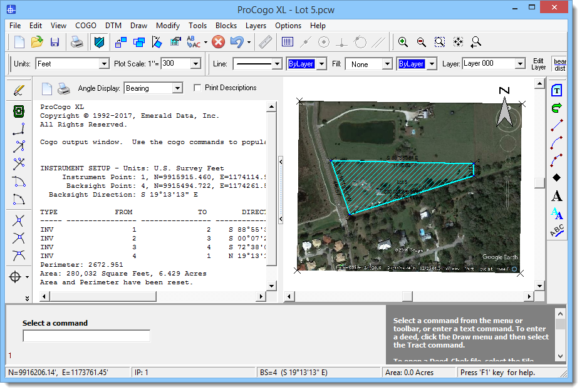The height and width of the screenshot is (392, 582).
Task: Select the pencil tool in left toolbar
Action: [19, 90]
